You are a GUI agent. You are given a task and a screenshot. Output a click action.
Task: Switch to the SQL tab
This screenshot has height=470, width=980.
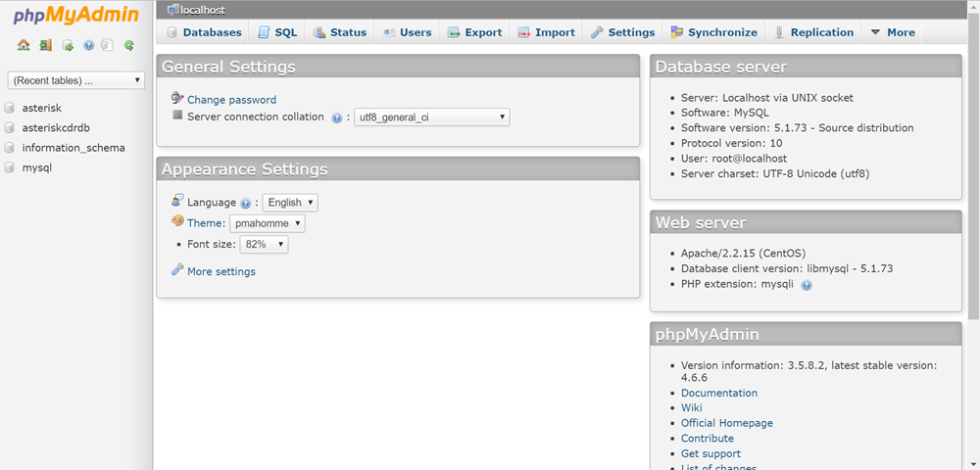point(277,32)
